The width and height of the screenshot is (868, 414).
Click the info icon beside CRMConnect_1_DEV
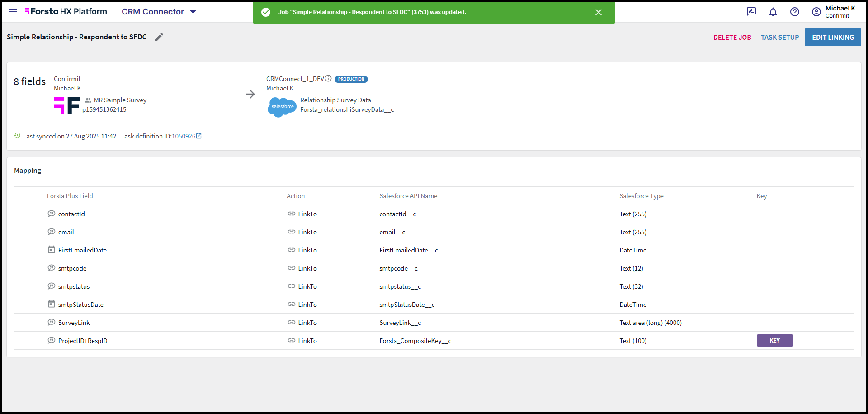(328, 78)
